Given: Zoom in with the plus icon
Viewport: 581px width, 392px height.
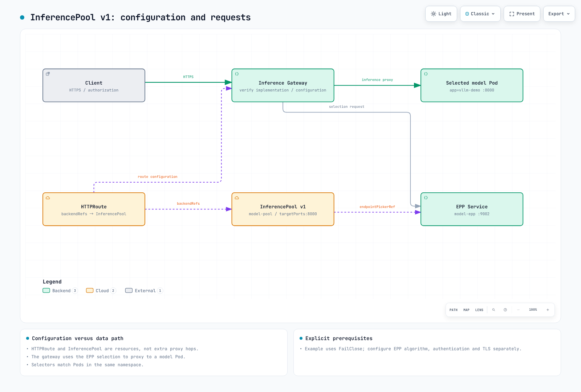Looking at the screenshot, I should click(548, 310).
